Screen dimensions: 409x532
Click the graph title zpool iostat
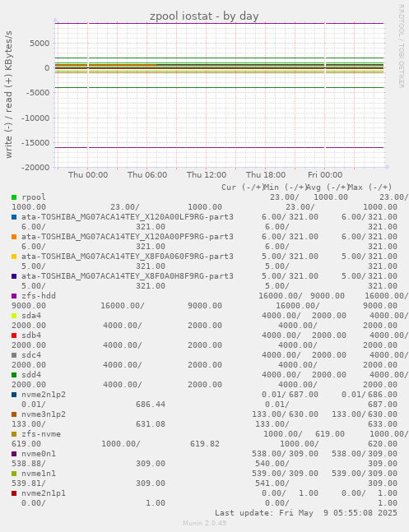pos(204,16)
